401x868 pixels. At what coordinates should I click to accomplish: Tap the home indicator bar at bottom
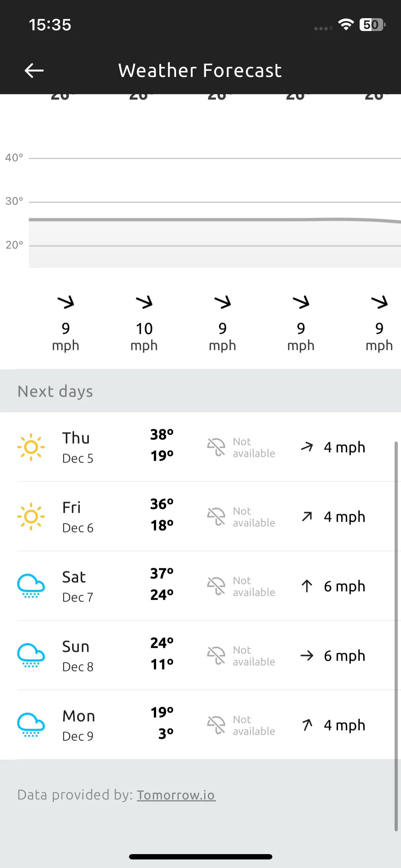click(201, 857)
